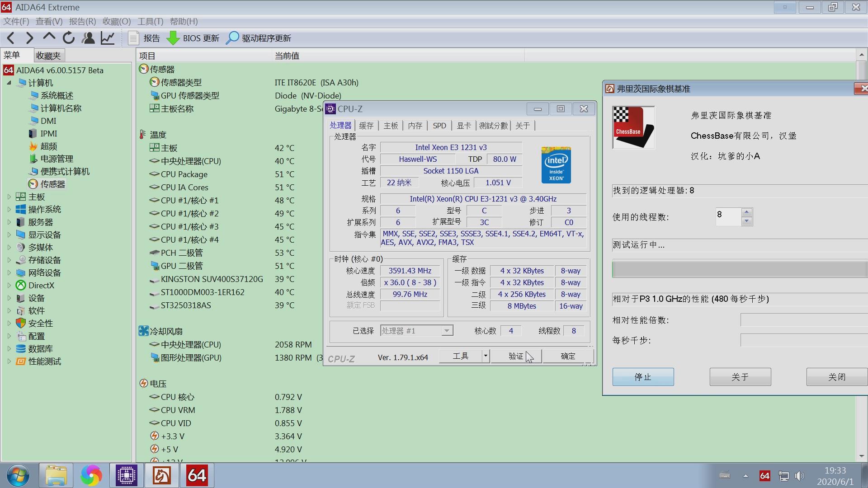Increase the thread count with the up stepper

[747, 212]
